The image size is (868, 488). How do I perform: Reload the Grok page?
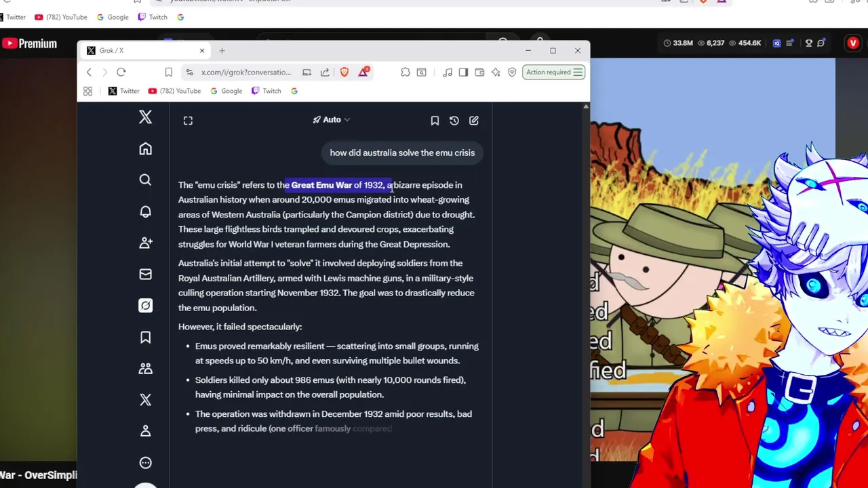tap(121, 73)
